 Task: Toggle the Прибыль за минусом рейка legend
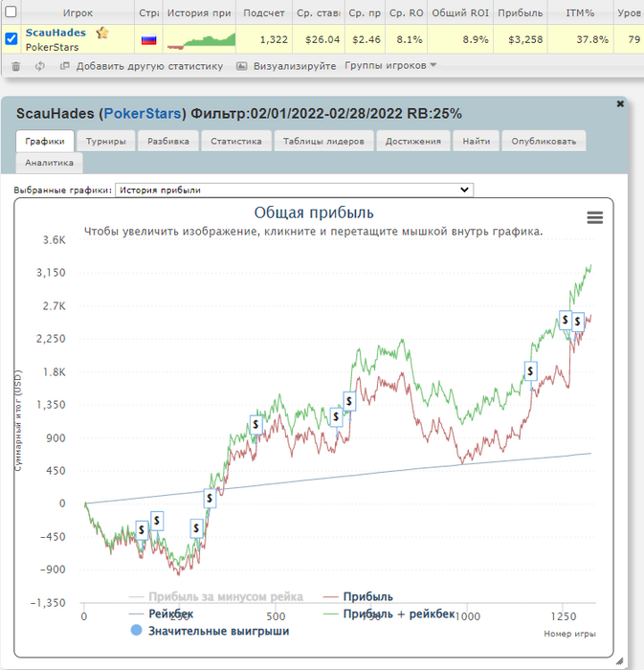(216, 596)
